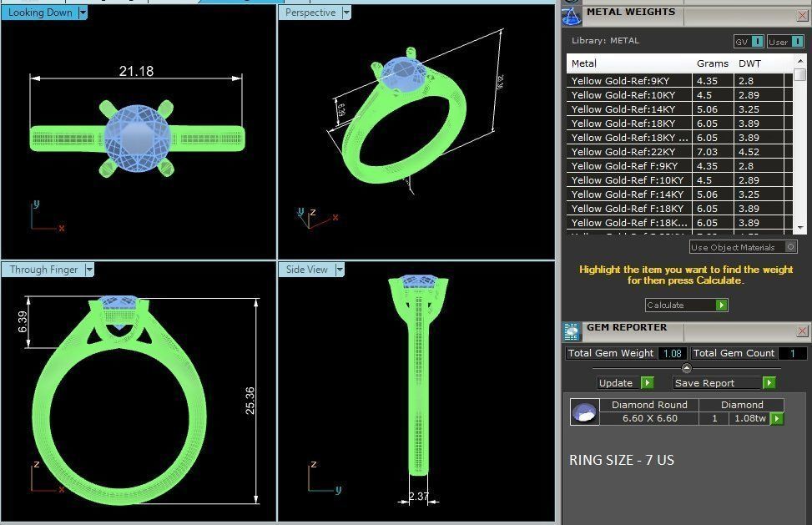Select the 2.37 dimension in Side View

[418, 496]
